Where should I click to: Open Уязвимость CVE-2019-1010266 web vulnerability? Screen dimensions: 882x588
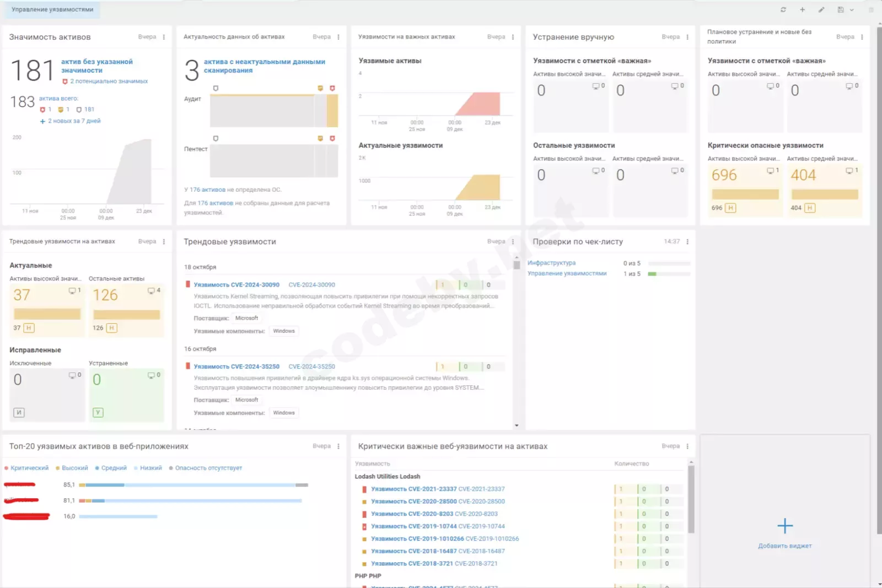tap(417, 538)
